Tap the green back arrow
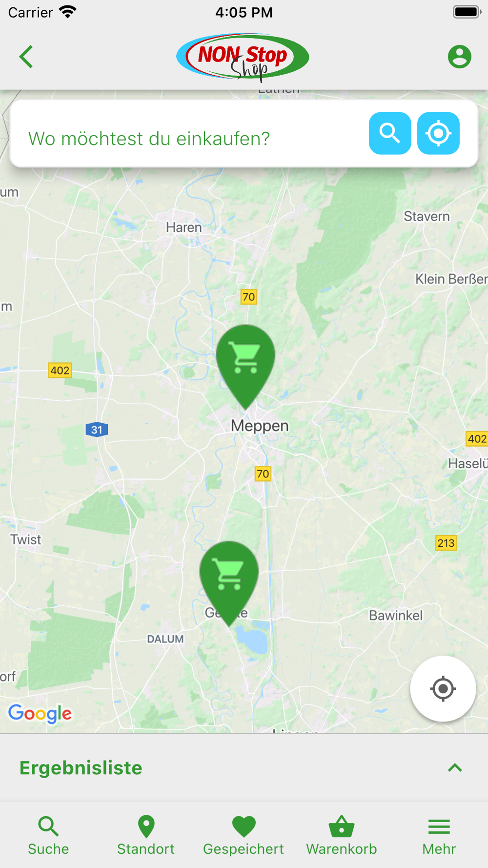Screen dimensions: 488x868 pyautogui.click(x=26, y=57)
